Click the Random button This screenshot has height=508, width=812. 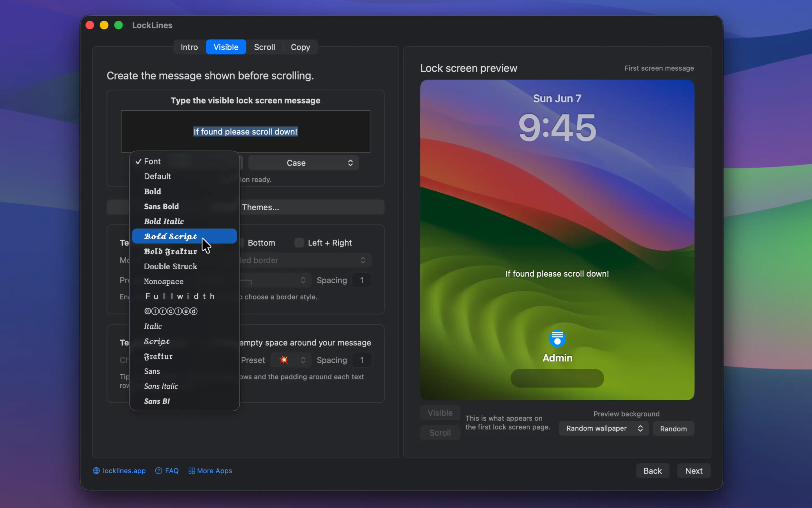coord(673,428)
